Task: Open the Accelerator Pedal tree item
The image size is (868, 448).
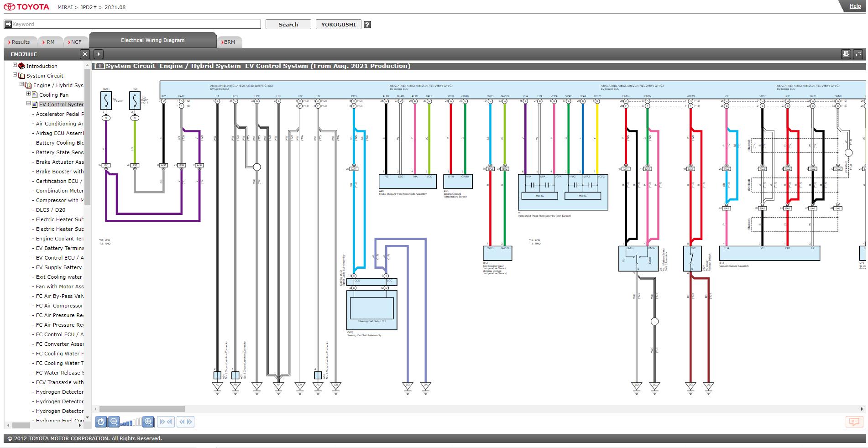Action: [x=60, y=114]
